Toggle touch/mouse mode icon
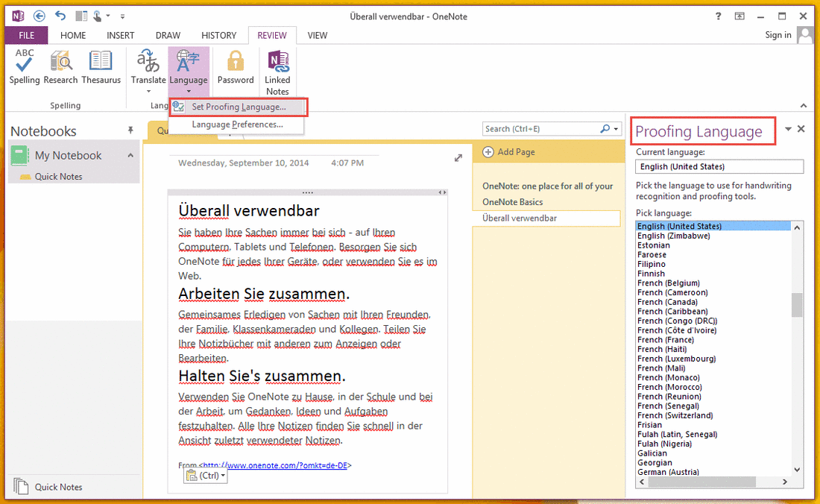The height and width of the screenshot is (504, 820). pos(97,16)
